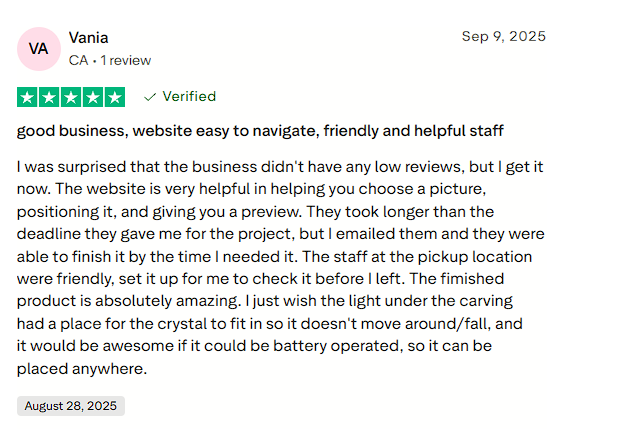
Task: Click the first green rating star
Action: [27, 97]
